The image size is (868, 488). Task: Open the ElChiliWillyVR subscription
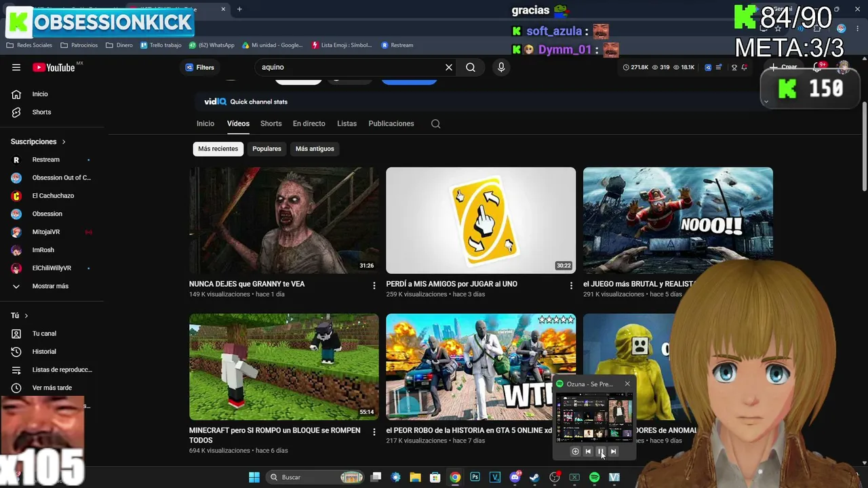52,268
